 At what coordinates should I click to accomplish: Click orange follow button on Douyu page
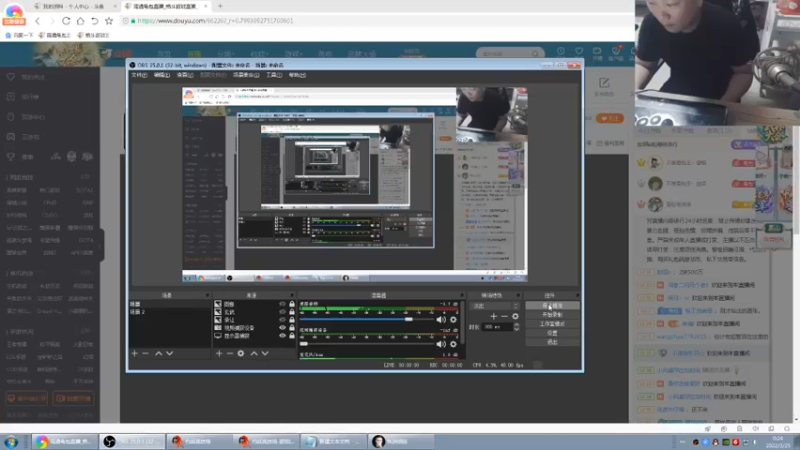point(610,118)
